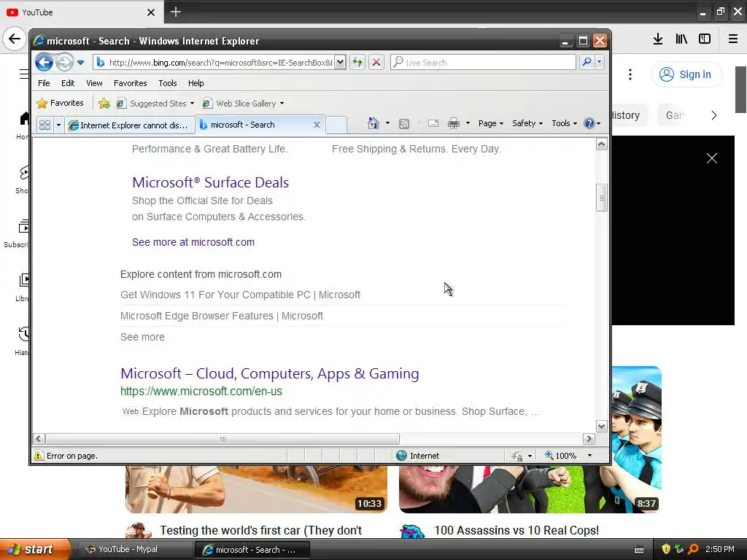The image size is (747, 560).
Task: Click the IE Help question mark icon
Action: pos(589,123)
